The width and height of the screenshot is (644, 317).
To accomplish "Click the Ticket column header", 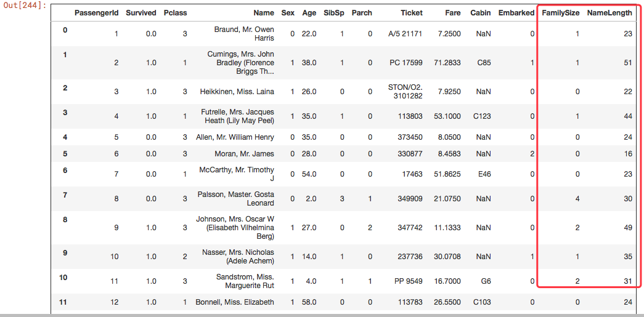I will point(411,13).
